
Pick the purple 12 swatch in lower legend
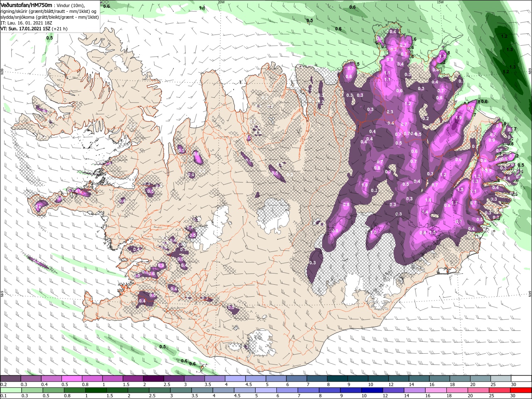tap(394, 390)
